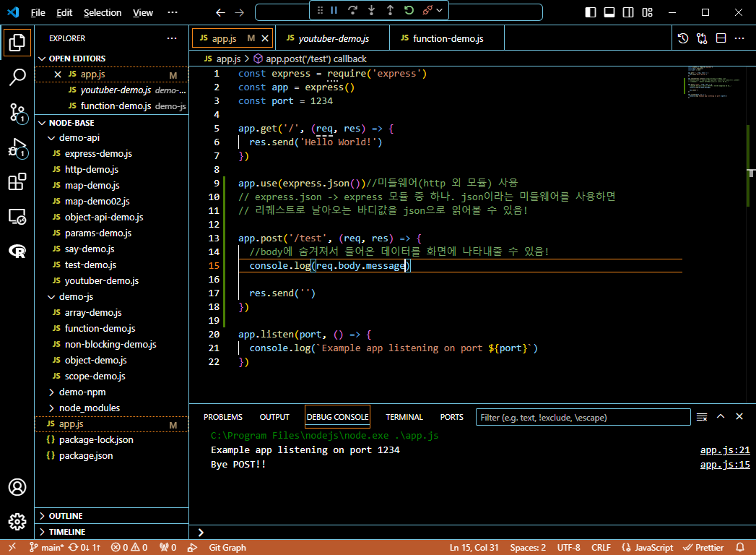Viewport: 756px width, 555px height.
Task: Open Explorer views and more actions
Action: point(172,38)
